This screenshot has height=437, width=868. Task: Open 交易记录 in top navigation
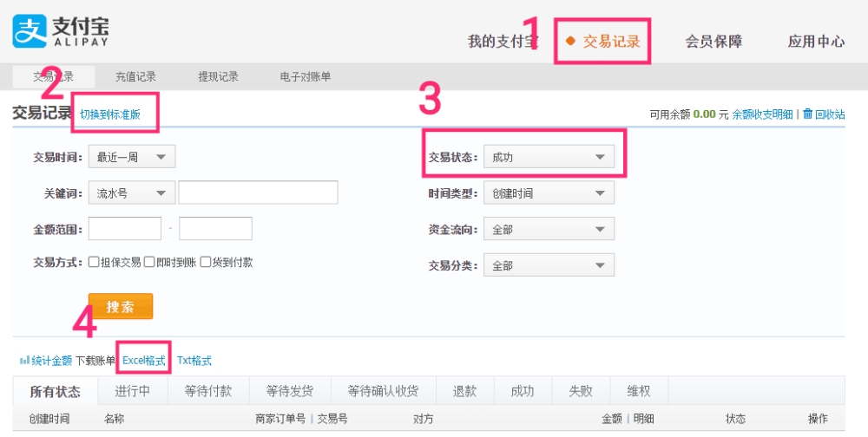[x=611, y=41]
